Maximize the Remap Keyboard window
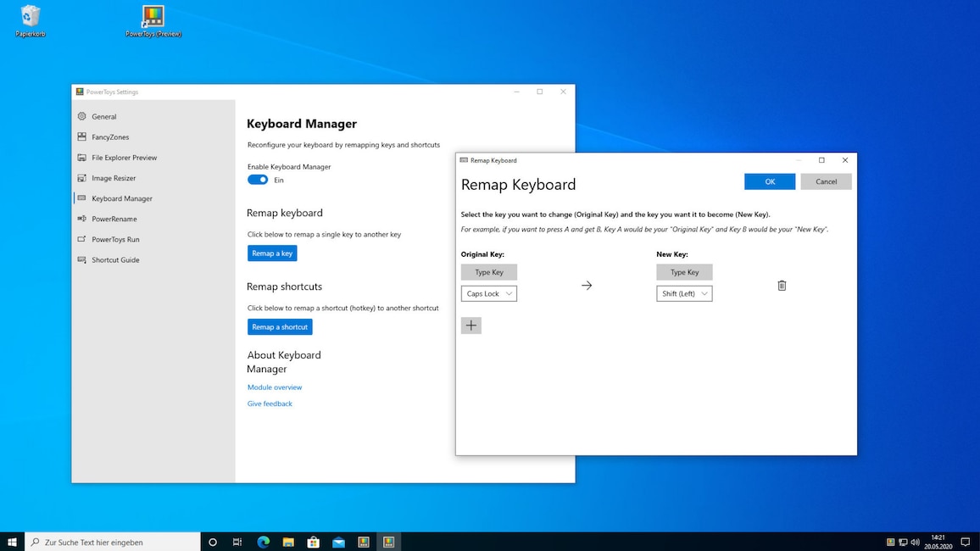This screenshot has height=551, width=980. tap(821, 160)
